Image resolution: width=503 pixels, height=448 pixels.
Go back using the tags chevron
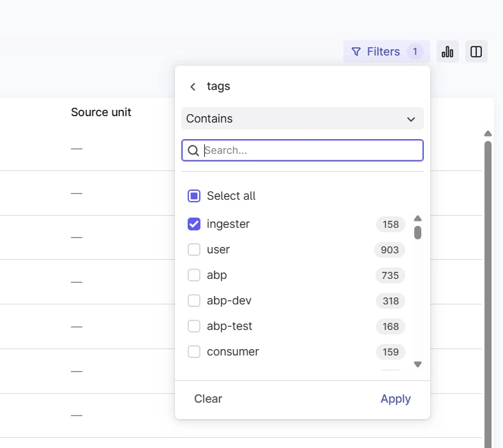193,87
